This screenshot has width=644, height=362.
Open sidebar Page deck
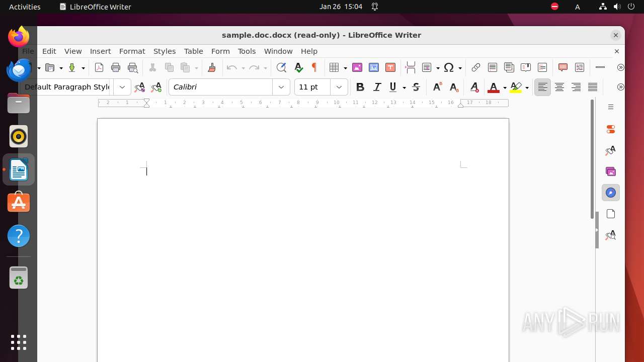click(x=611, y=214)
